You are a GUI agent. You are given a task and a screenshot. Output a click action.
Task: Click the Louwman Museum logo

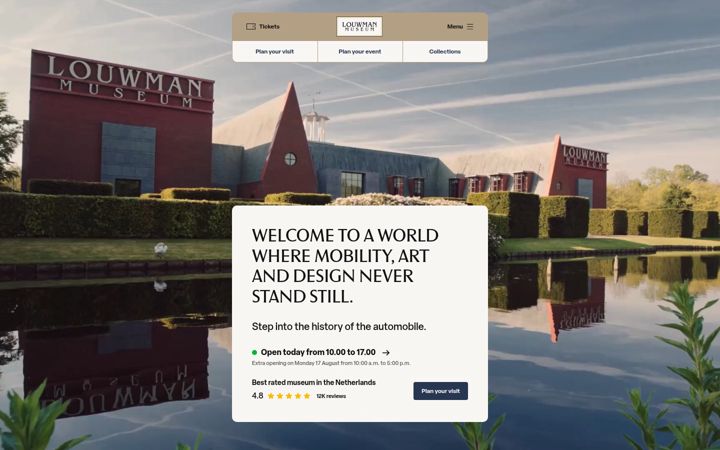pos(360,27)
